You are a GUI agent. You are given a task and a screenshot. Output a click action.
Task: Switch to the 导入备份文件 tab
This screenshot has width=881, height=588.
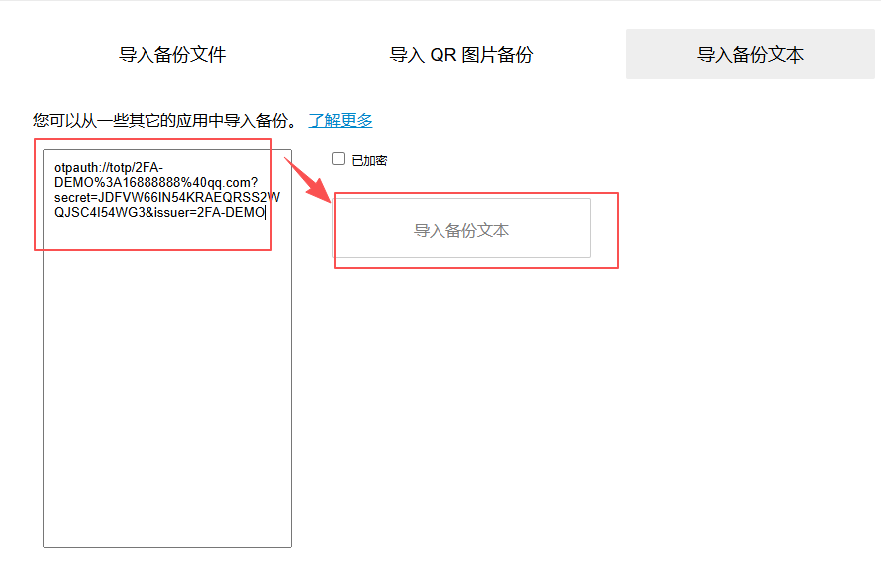[172, 55]
